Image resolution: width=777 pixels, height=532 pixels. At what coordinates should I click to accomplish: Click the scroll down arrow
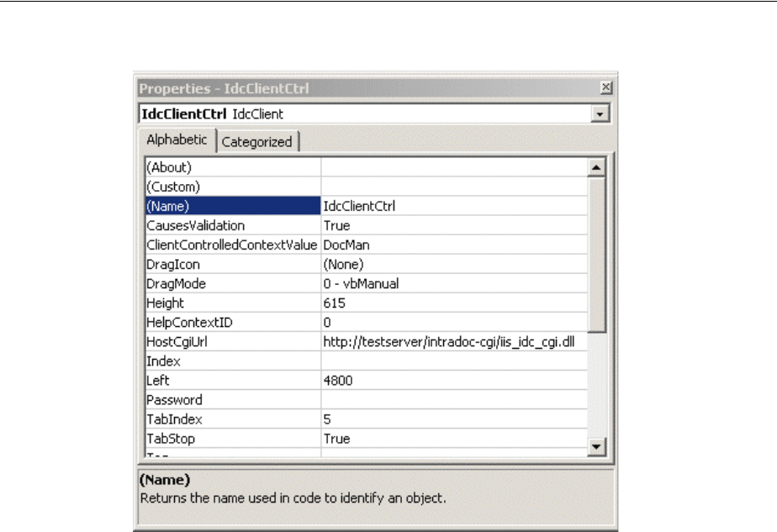(596, 447)
